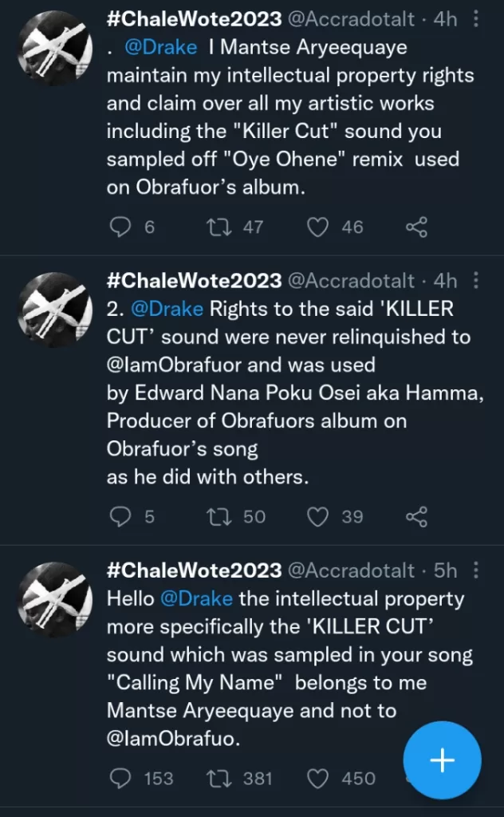The width and height of the screenshot is (504, 817).
Task: Share the first tweet about intellectual property rights
Action: coord(416,227)
